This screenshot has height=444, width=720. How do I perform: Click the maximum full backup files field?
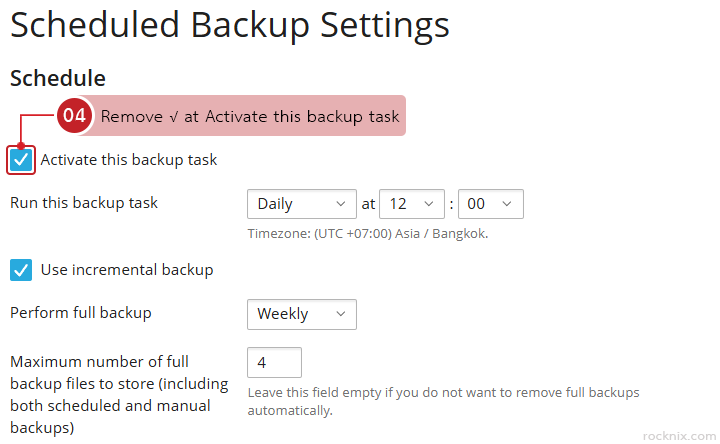click(274, 362)
